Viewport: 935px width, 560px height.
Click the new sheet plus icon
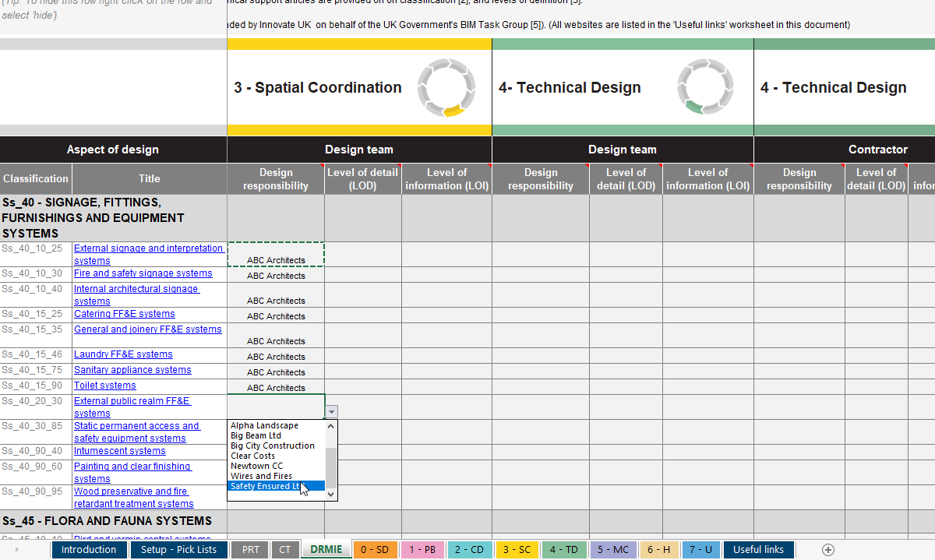[x=828, y=550]
